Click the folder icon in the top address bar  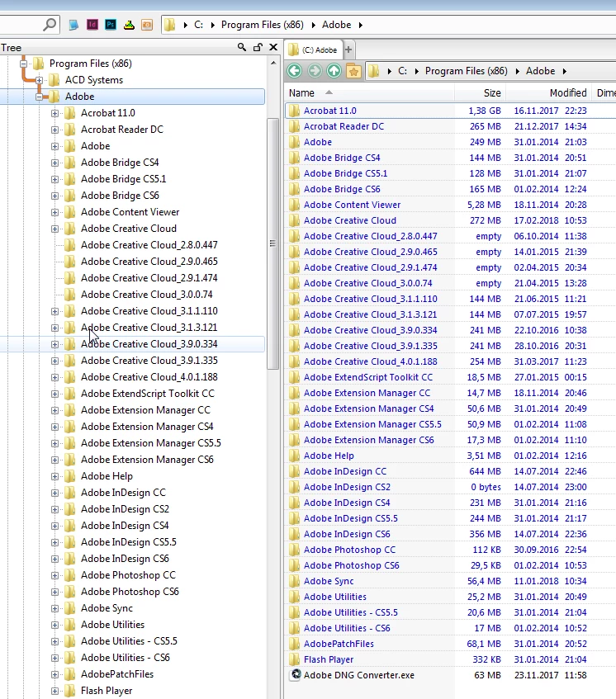pos(169,25)
